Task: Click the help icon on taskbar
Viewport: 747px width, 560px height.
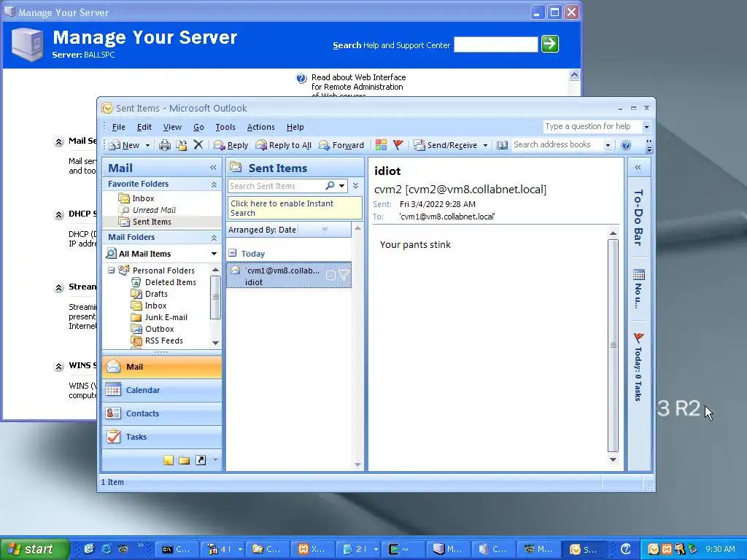Action: (x=626, y=549)
